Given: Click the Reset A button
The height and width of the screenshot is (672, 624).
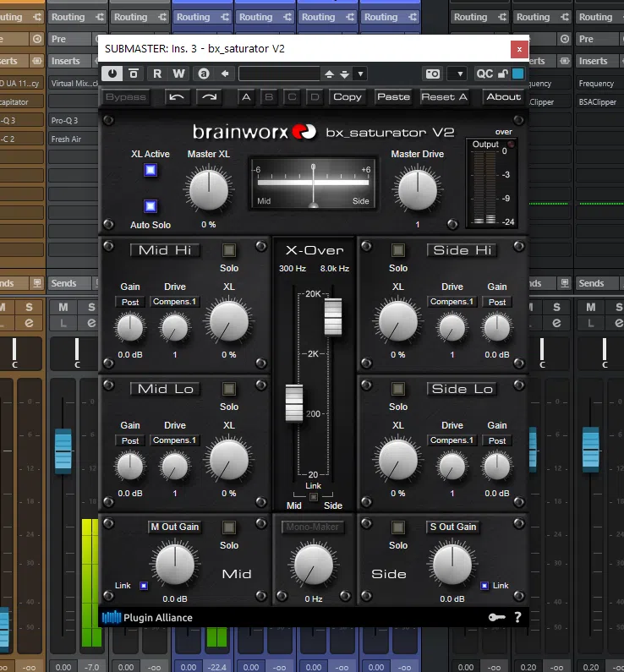Looking at the screenshot, I should [x=444, y=97].
